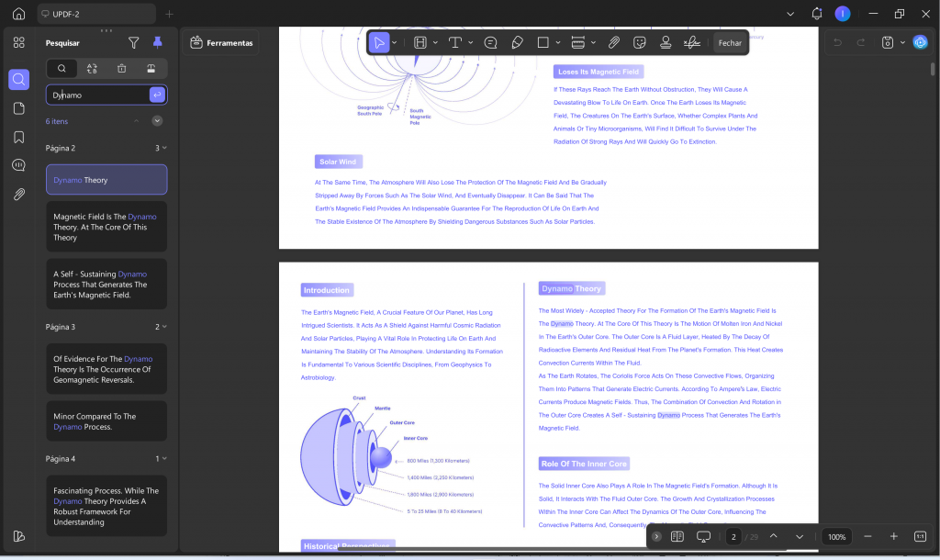The width and height of the screenshot is (940, 560).
Task: Open the search filter funnel icon
Action: (134, 42)
